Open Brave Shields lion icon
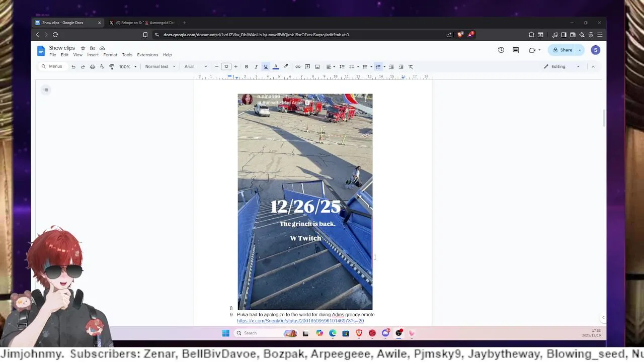This screenshot has width=644, height=362. point(460,35)
